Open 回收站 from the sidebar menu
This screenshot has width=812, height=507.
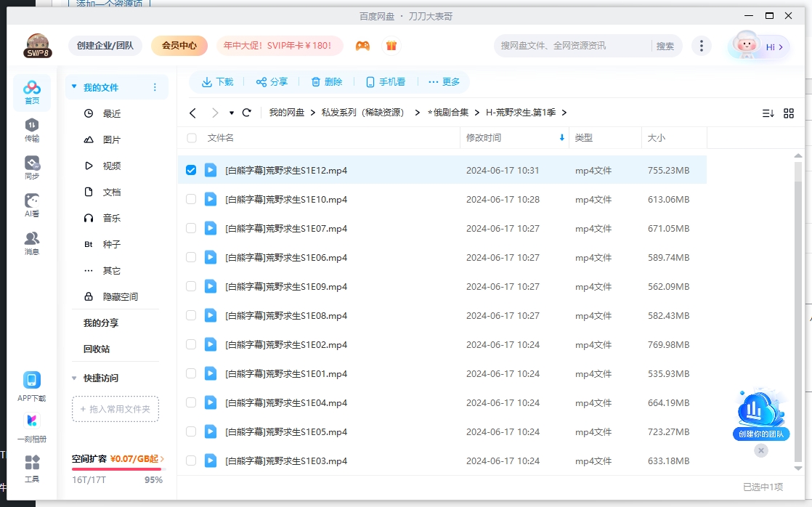click(x=95, y=349)
